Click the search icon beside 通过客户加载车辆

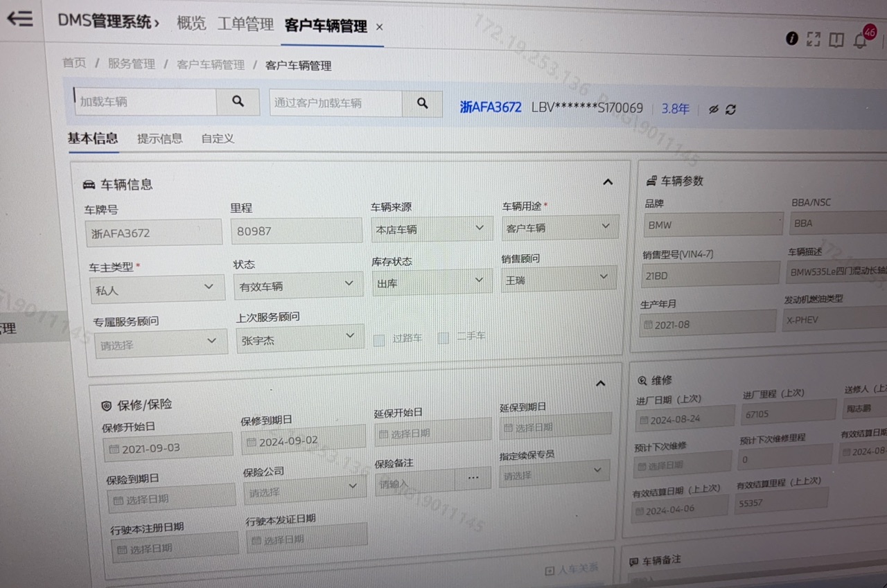click(x=423, y=103)
